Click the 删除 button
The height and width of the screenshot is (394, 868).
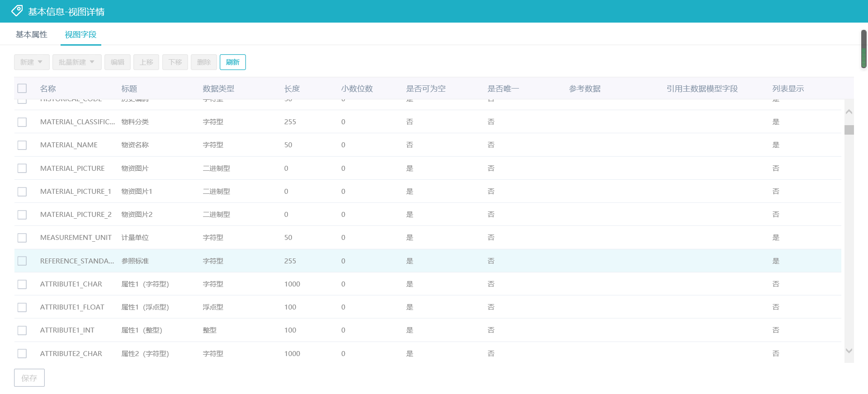[x=204, y=62]
